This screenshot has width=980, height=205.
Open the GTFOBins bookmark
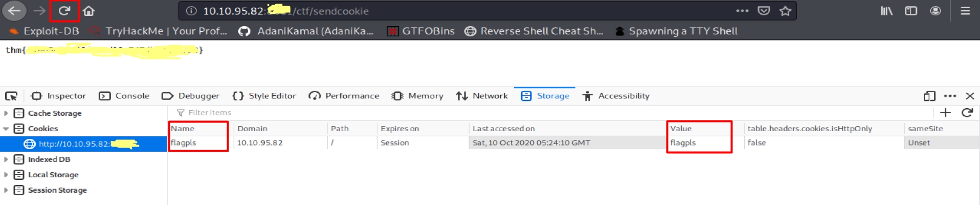421,31
